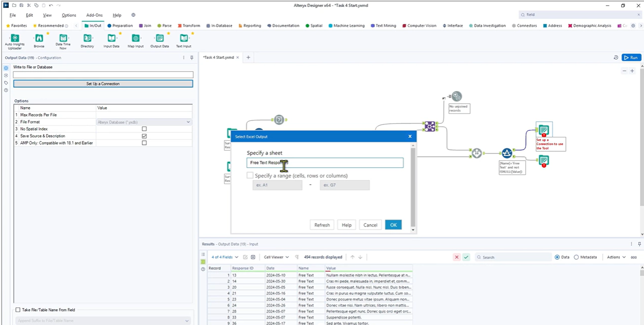This screenshot has width=644, height=325.
Task: Switch to Preparation tool palette tab
Action: (120, 25)
